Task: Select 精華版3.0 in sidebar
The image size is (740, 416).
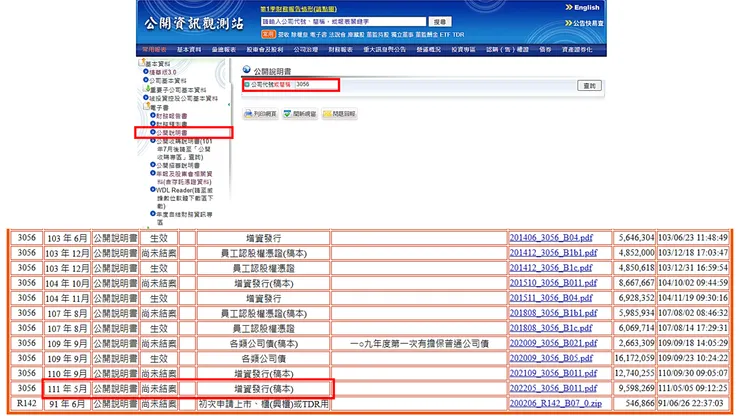Action: pos(163,72)
